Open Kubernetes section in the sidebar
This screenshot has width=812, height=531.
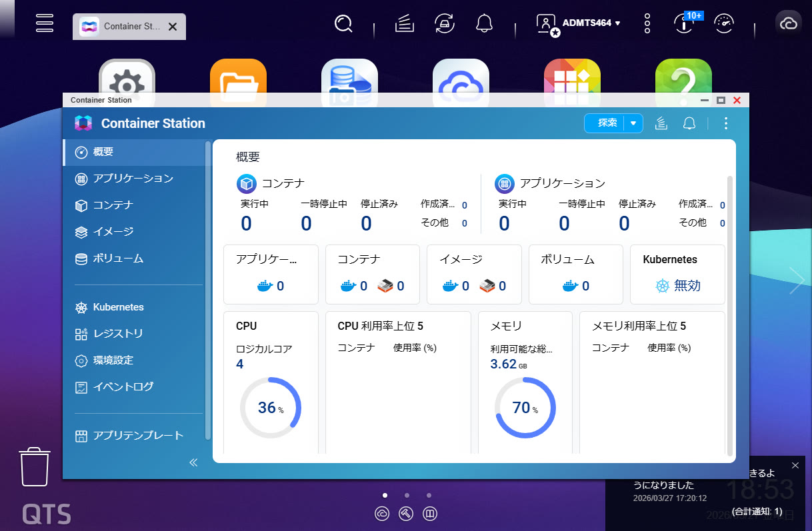118,307
